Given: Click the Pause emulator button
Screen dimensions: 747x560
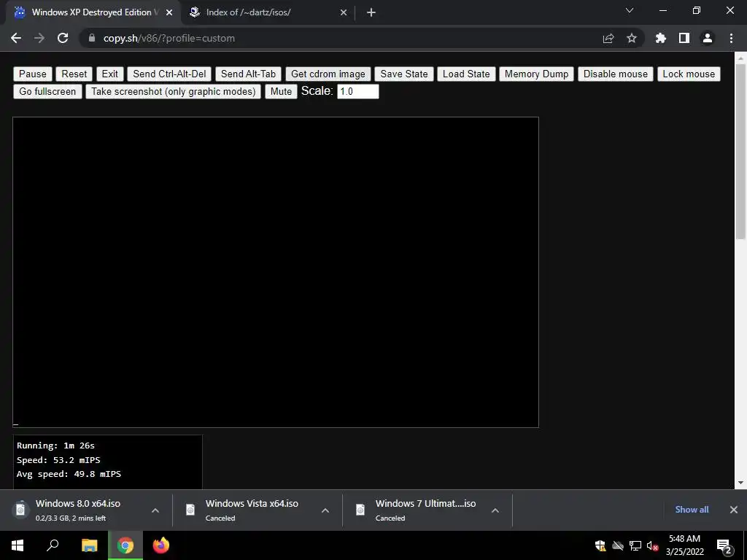Looking at the screenshot, I should coord(33,74).
